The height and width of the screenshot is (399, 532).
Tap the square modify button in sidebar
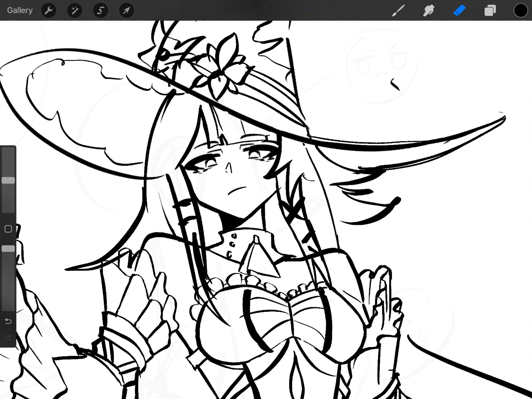pyautogui.click(x=8, y=229)
